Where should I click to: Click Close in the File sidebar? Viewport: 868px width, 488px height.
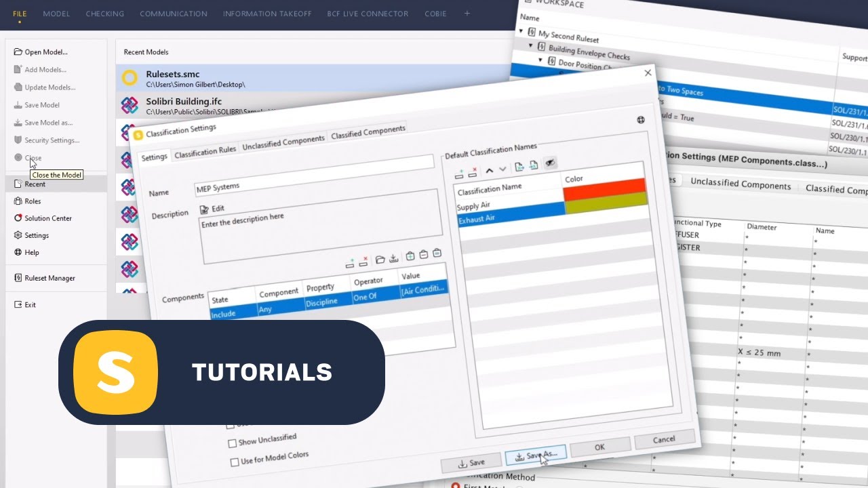tap(33, 158)
